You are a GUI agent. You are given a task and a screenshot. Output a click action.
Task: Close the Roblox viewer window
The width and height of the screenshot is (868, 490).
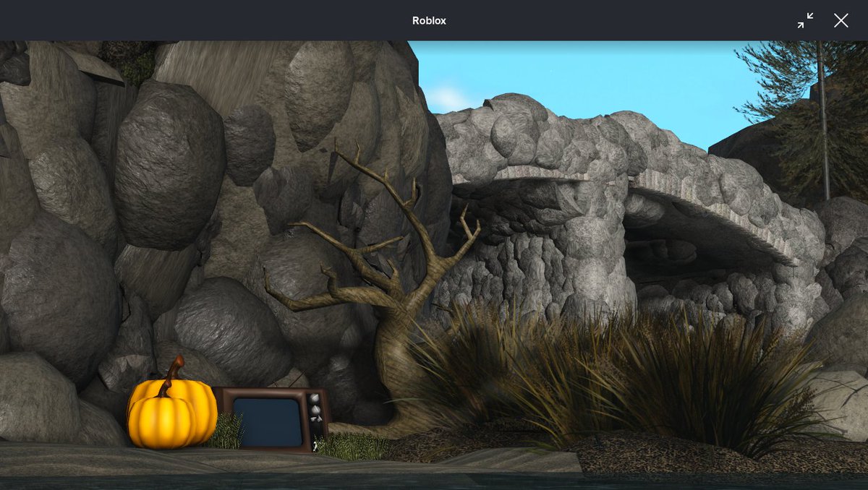click(x=841, y=20)
